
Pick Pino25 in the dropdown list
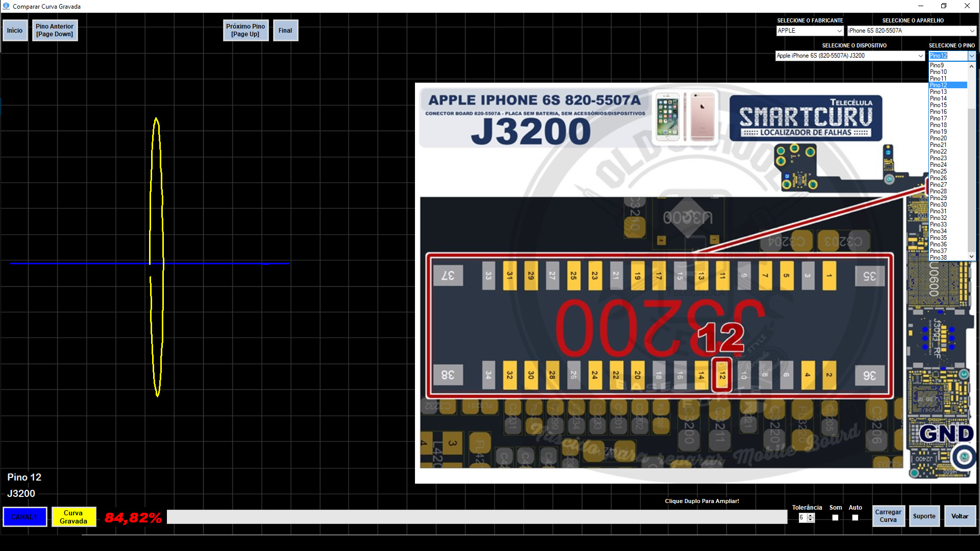click(x=948, y=171)
